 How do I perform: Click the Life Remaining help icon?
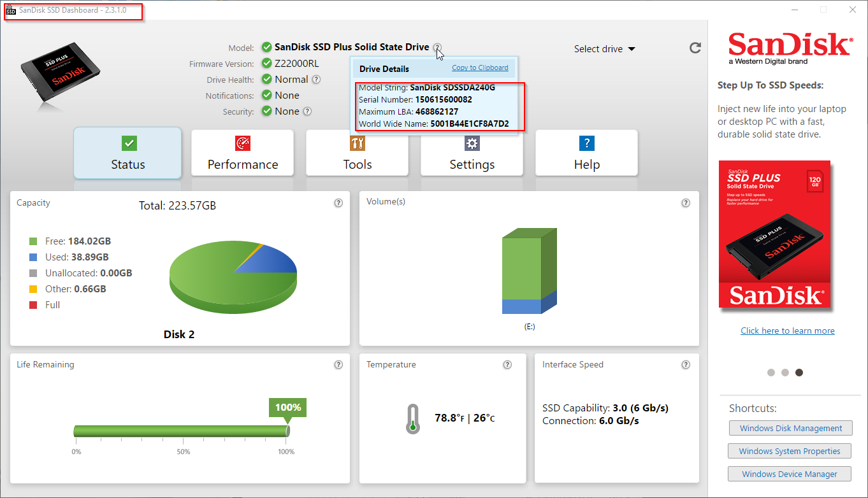click(338, 365)
